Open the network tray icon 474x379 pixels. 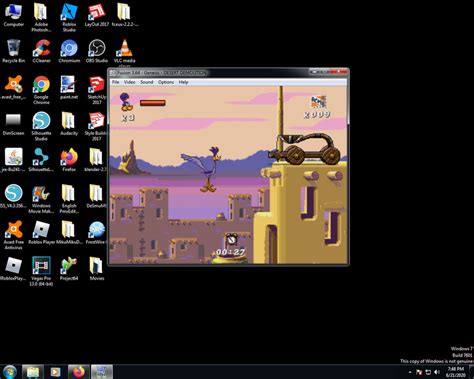[428, 372]
